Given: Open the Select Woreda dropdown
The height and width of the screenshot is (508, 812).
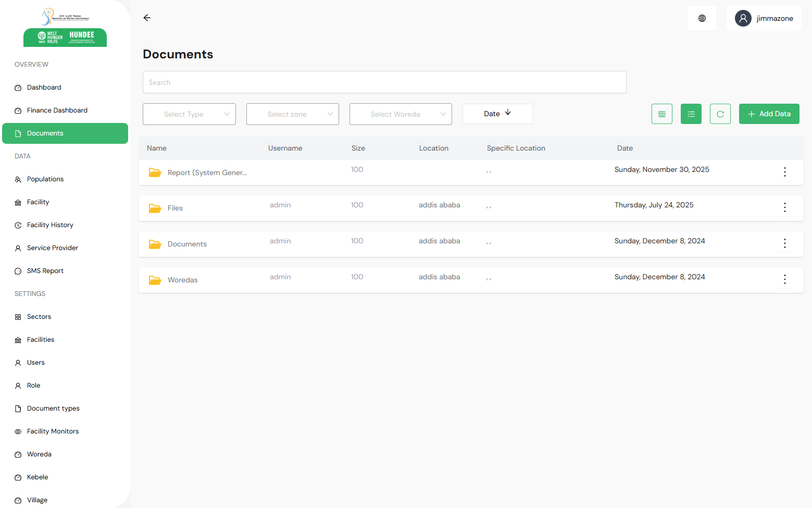Looking at the screenshot, I should pos(401,114).
